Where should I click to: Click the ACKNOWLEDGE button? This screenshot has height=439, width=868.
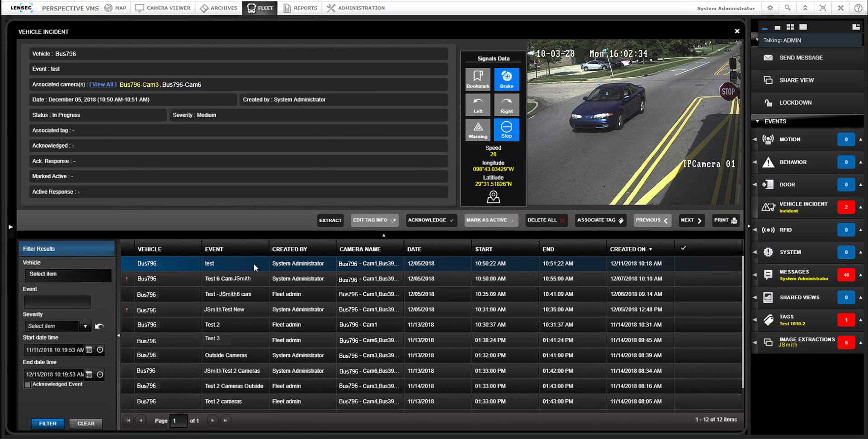tap(431, 220)
